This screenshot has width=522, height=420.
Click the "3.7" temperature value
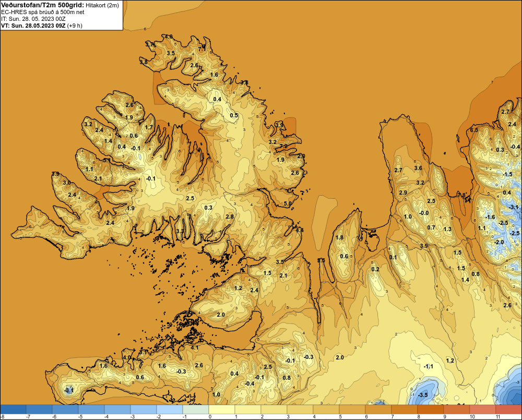[x=150, y=44]
